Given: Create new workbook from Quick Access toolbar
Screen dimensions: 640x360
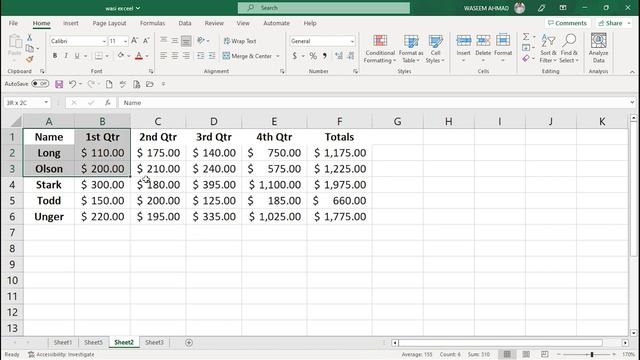Looking at the screenshot, I should [x=109, y=84].
